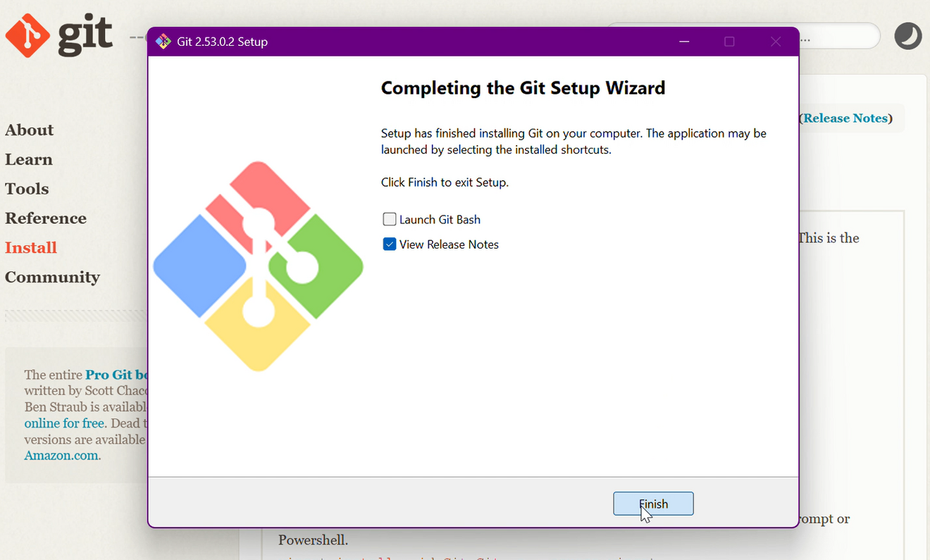Select Install in the site sidebar
Image resolution: width=930 pixels, height=560 pixels.
pos(31,248)
